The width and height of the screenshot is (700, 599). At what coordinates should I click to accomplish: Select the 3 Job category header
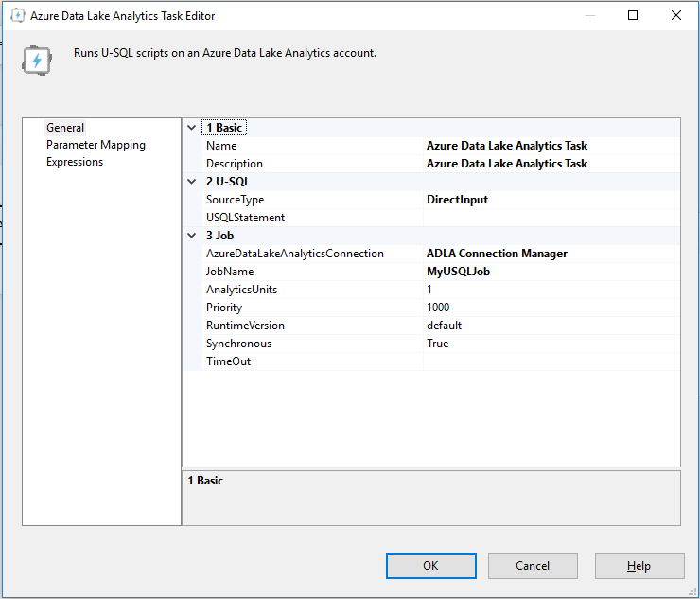click(219, 236)
